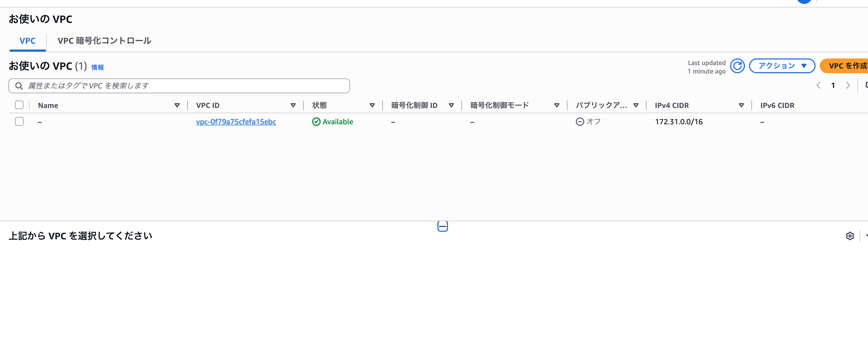Viewport: 868px width, 356px height.
Task: Toggle the select-all checkbox in header
Action: pyautogui.click(x=19, y=105)
